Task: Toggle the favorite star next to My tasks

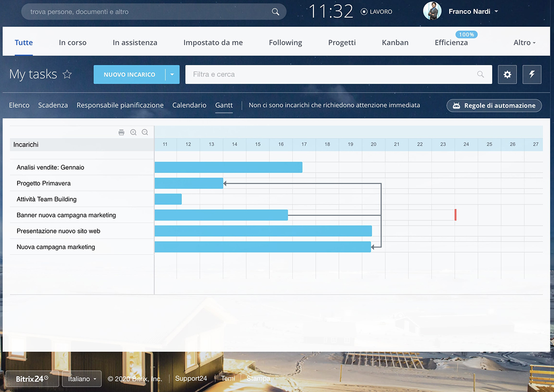Action: [x=67, y=74]
